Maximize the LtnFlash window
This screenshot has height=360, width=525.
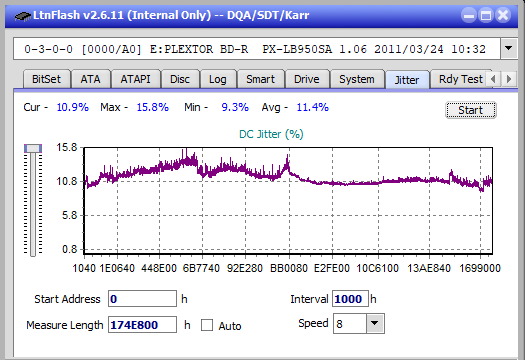tap(486, 15)
